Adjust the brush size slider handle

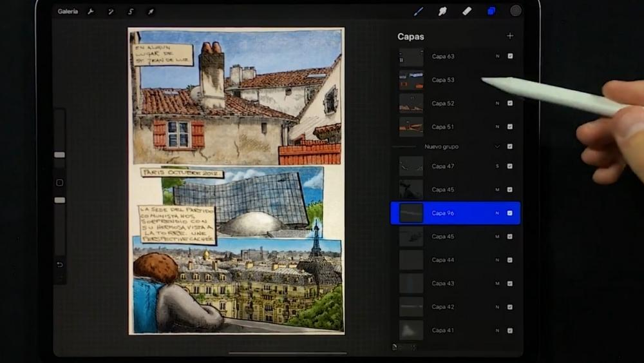click(x=59, y=155)
